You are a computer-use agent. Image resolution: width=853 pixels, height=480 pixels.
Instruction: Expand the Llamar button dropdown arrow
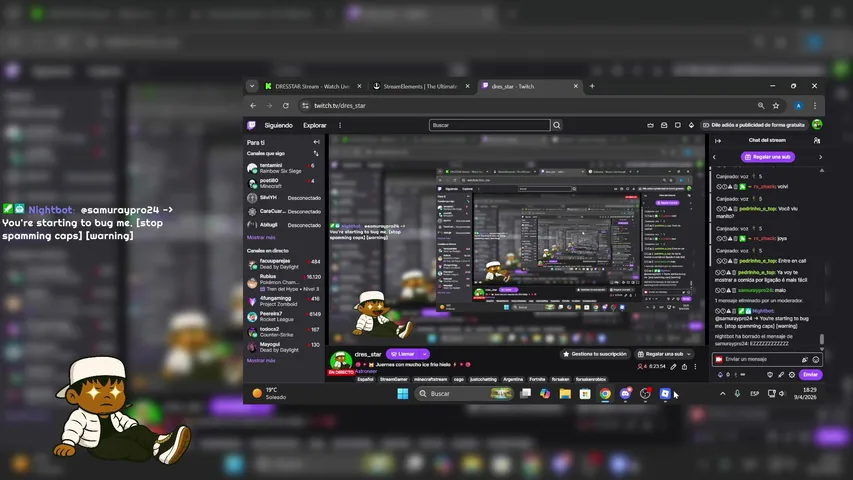pyautogui.click(x=424, y=354)
